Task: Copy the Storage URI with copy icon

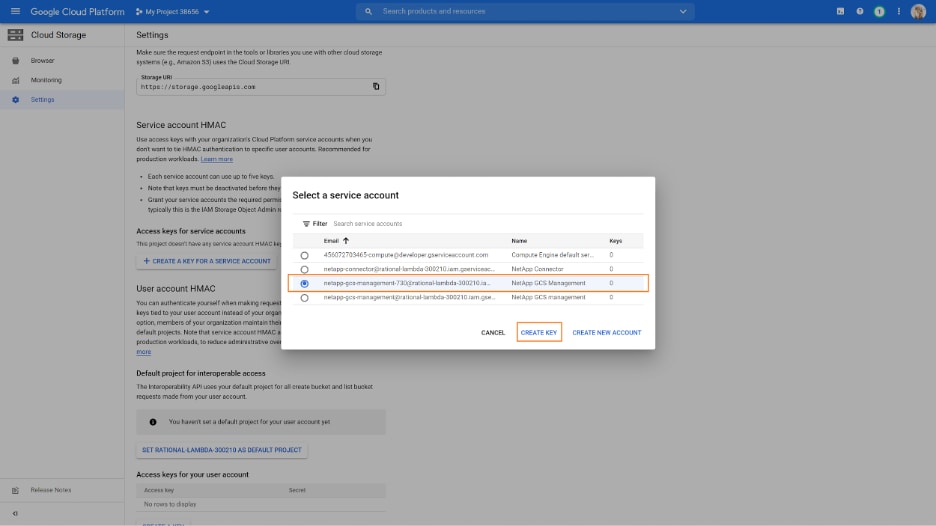Action: click(376, 87)
